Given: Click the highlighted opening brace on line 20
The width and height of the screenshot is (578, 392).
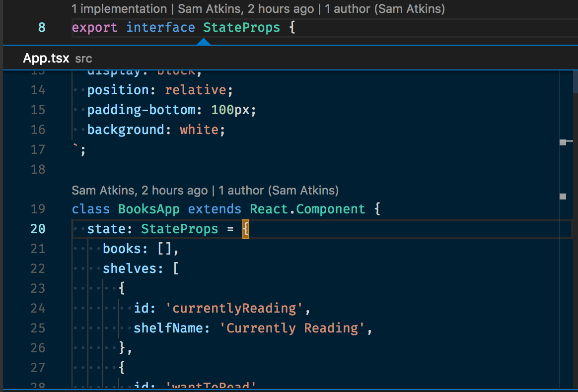Looking at the screenshot, I should (x=244, y=229).
